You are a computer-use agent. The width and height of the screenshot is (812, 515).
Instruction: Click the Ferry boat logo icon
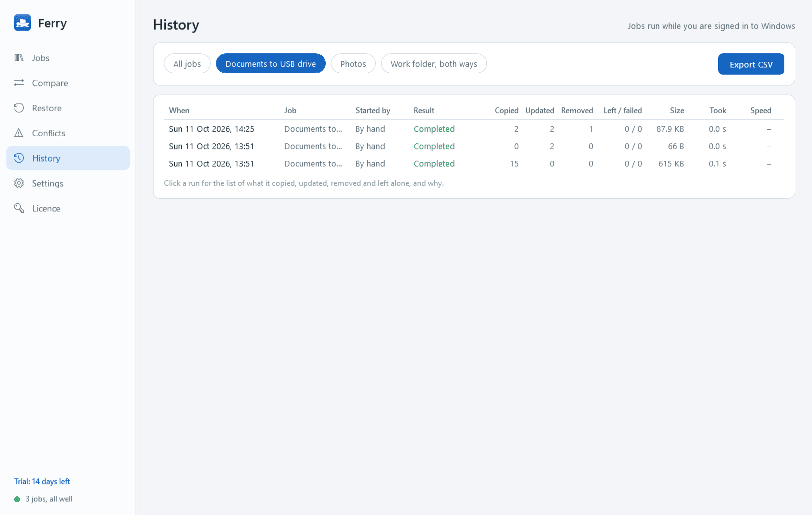tap(22, 23)
